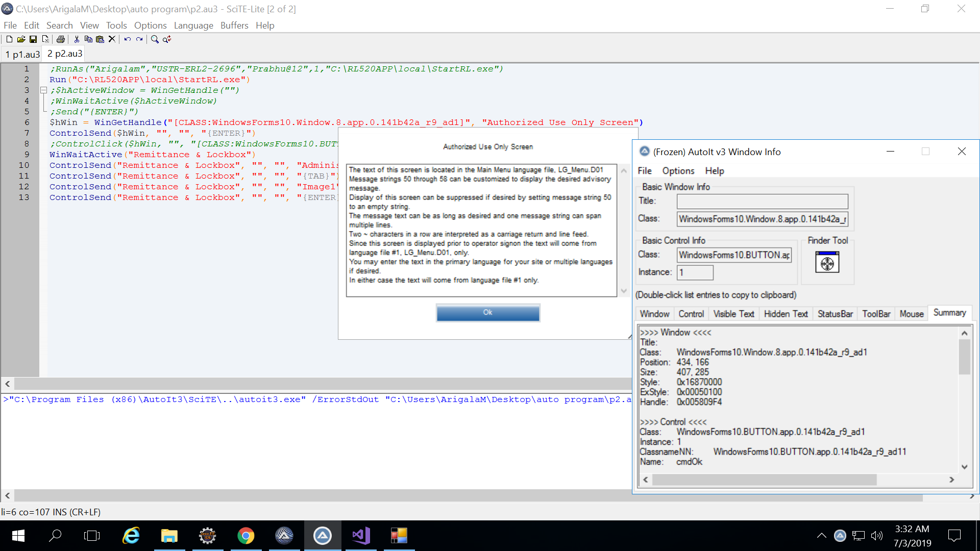Open SciTE View menu
Viewport: 980px width, 551px height.
pos(89,26)
